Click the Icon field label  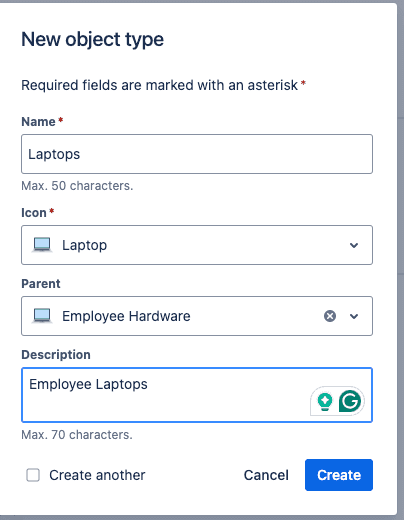coord(34,213)
